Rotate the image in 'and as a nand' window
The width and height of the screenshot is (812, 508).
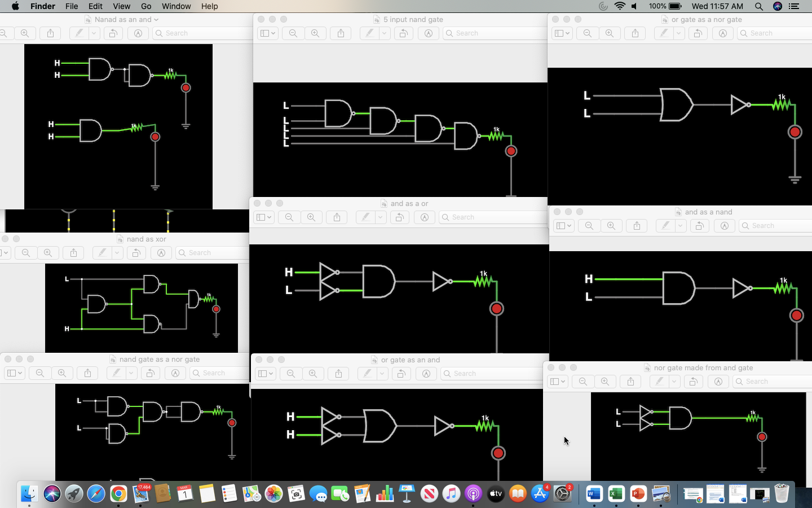pos(699,226)
